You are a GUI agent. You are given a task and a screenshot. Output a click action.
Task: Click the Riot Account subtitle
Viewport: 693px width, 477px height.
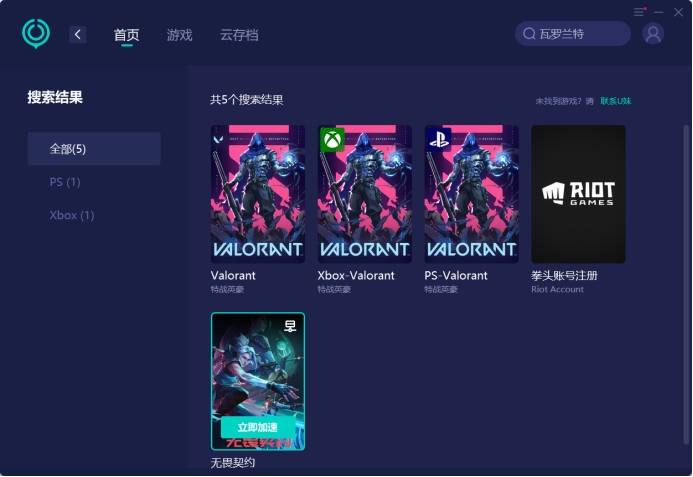(557, 290)
